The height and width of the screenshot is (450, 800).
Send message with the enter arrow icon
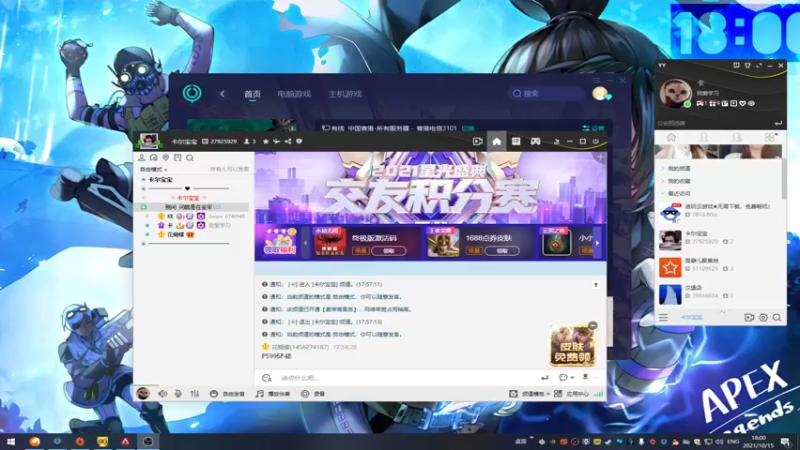(544, 378)
